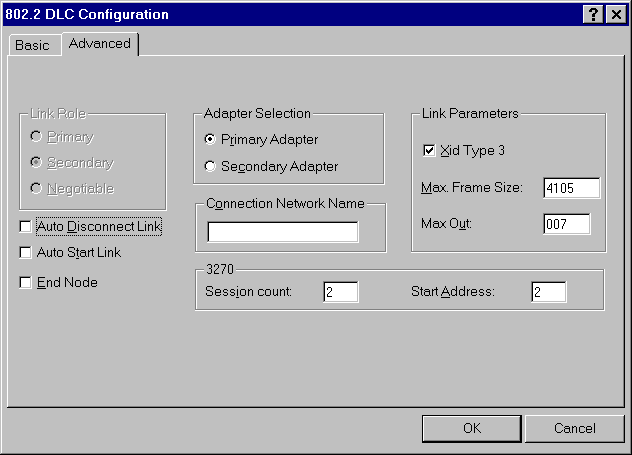
Task: Select the Secondary Adapter option
Action: pyautogui.click(x=210, y=166)
